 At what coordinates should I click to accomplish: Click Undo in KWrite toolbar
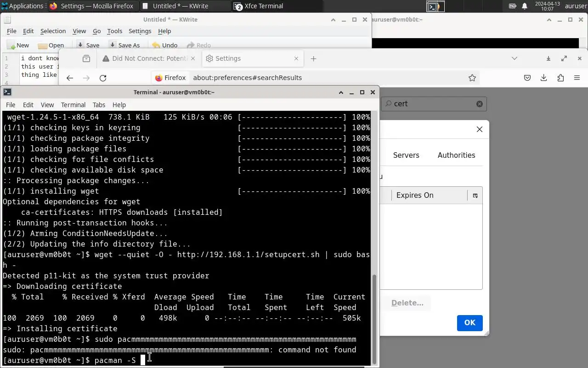pyautogui.click(x=164, y=45)
